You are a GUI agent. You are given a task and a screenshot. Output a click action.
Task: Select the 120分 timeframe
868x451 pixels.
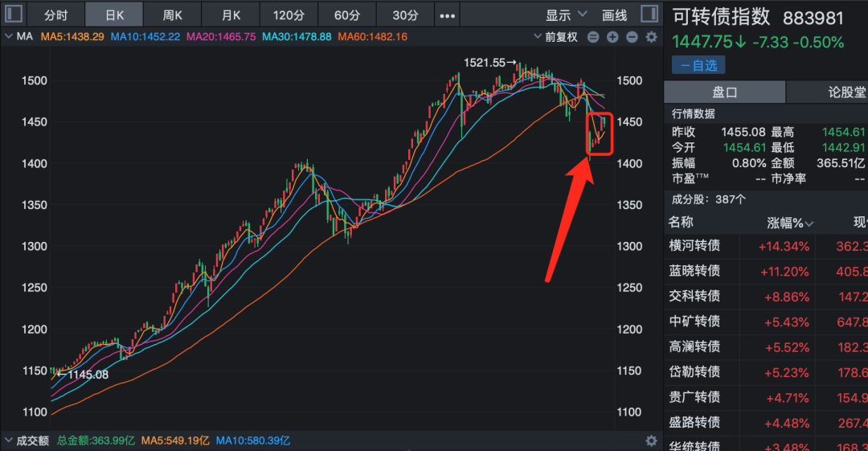289,15
